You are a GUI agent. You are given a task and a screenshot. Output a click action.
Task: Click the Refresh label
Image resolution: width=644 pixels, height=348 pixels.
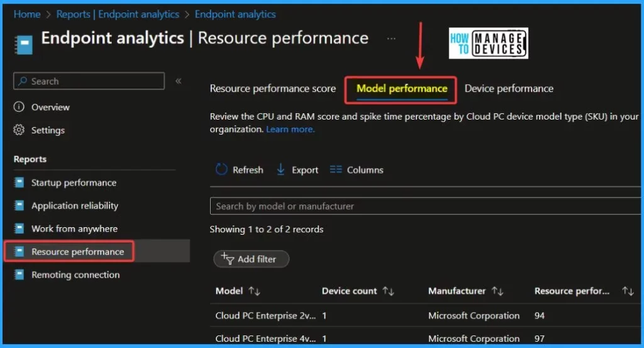pyautogui.click(x=248, y=170)
